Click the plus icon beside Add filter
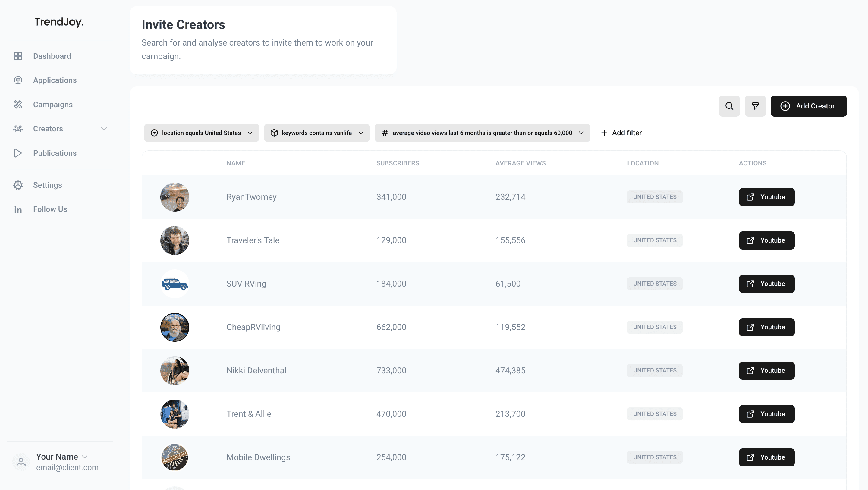This screenshot has height=490, width=868. pyautogui.click(x=604, y=133)
